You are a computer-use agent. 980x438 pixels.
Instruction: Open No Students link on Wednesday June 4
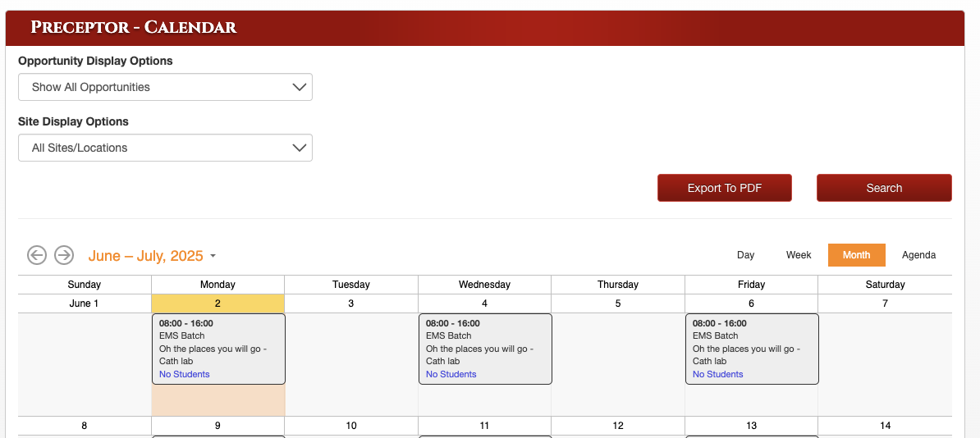pos(451,374)
